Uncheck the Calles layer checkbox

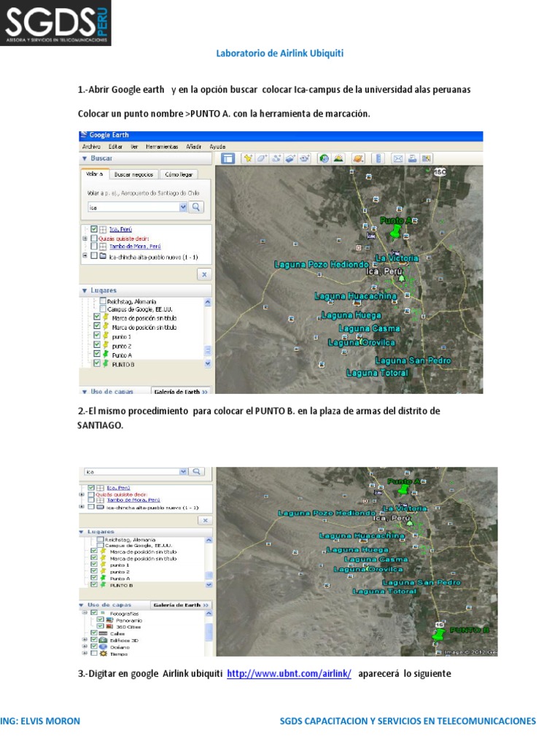[x=94, y=633]
